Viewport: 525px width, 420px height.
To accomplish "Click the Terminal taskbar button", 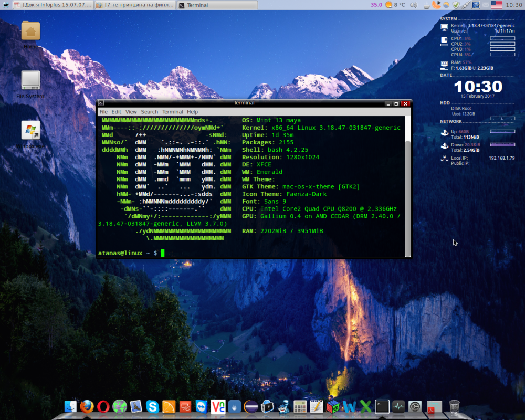I will tap(217, 5).
